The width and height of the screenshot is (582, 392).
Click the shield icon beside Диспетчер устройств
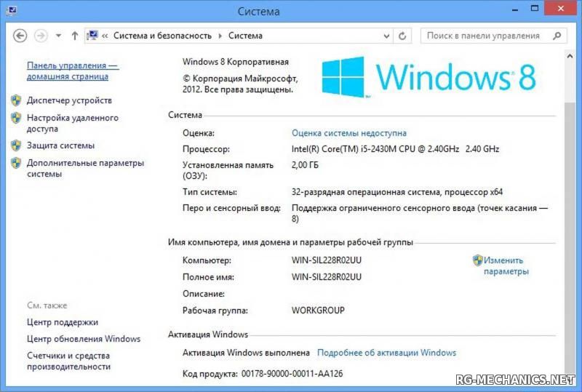point(16,100)
